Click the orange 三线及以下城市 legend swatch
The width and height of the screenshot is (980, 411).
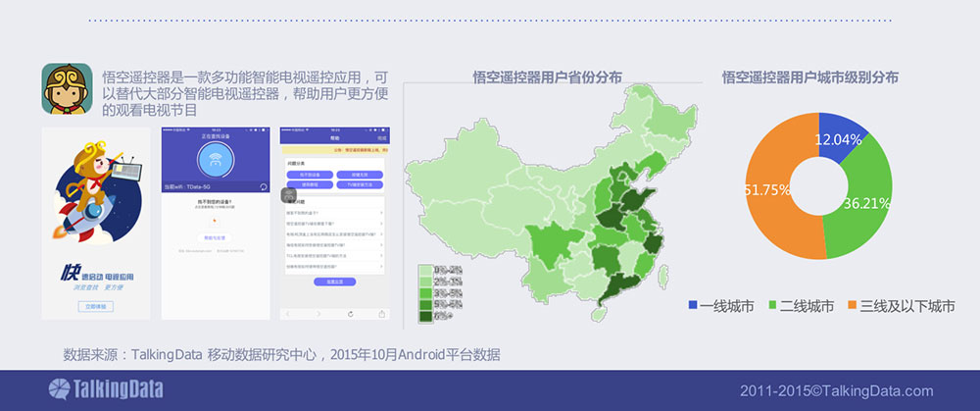[x=853, y=305]
